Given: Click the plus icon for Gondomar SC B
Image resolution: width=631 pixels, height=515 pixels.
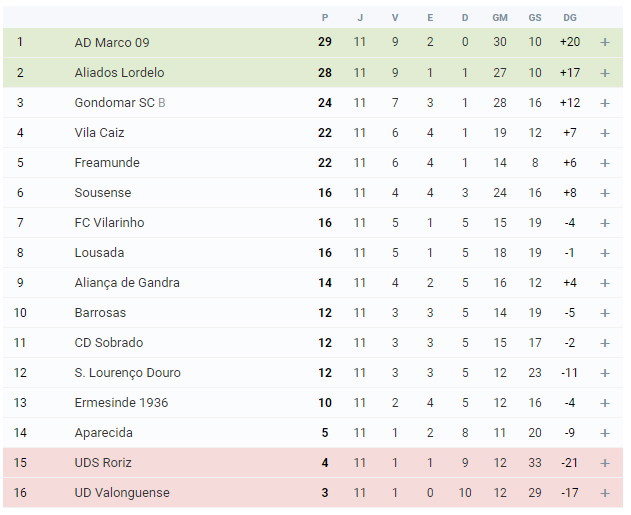Looking at the screenshot, I should click(605, 103).
